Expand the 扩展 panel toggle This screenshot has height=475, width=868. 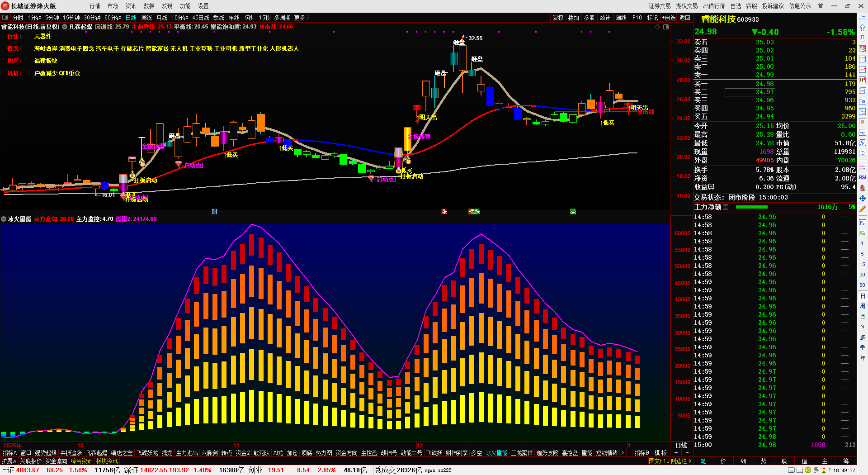9,461
